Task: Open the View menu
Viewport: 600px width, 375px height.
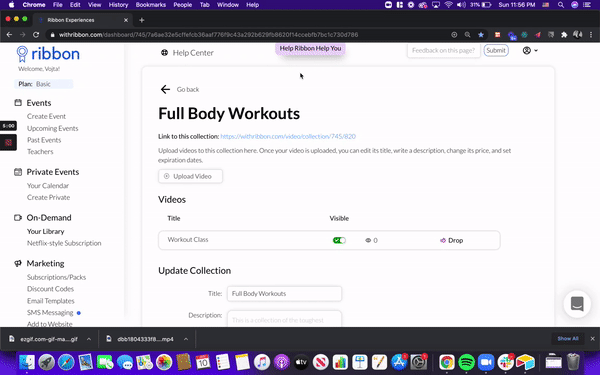Action: click(94, 5)
